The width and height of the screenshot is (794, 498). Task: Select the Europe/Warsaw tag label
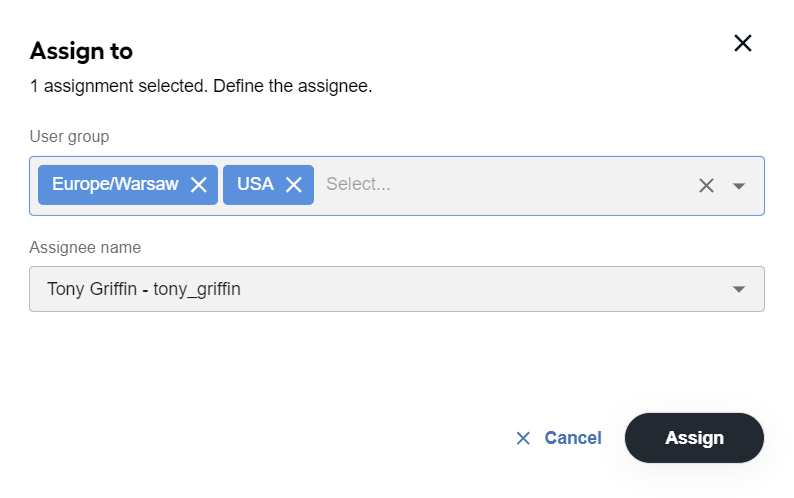pos(115,184)
